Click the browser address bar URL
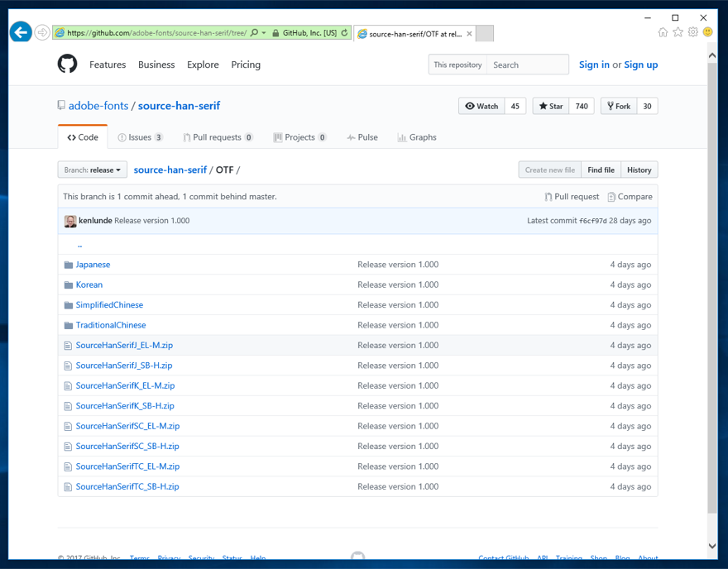Viewport: 728px width, 569px height. click(157, 32)
